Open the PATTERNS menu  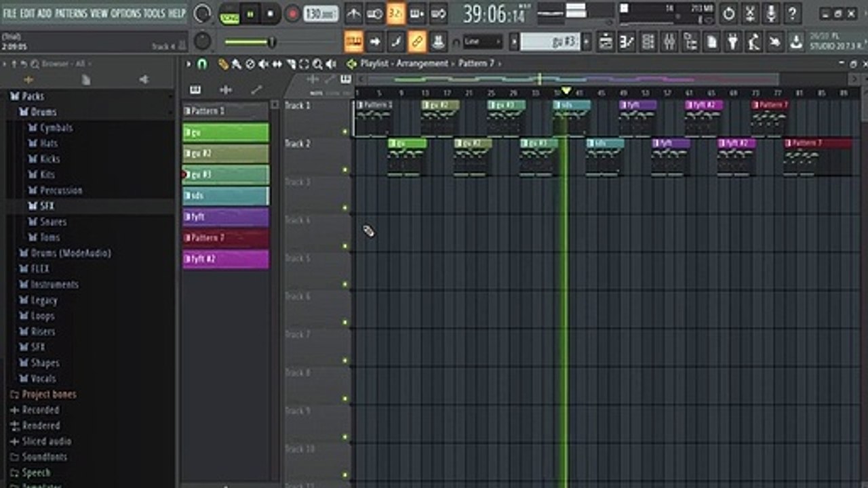tap(71, 14)
